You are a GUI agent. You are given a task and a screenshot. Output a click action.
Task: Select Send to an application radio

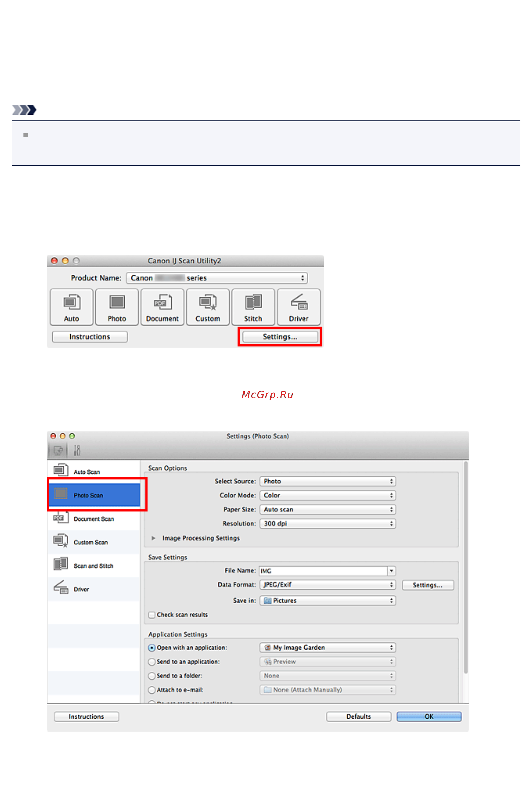(x=152, y=662)
